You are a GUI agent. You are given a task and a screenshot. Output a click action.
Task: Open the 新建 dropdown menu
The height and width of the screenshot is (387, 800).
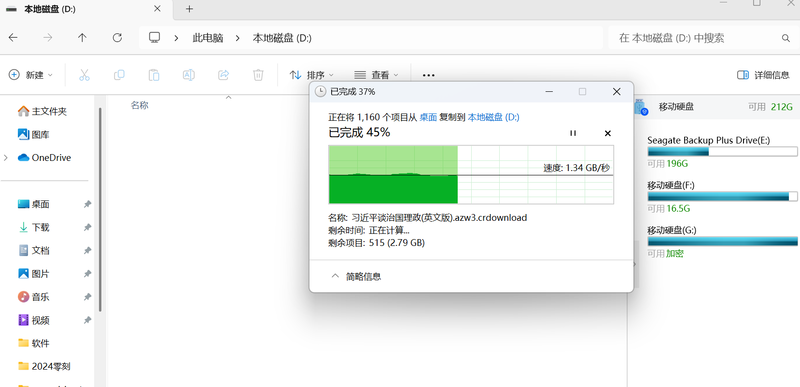(x=31, y=75)
